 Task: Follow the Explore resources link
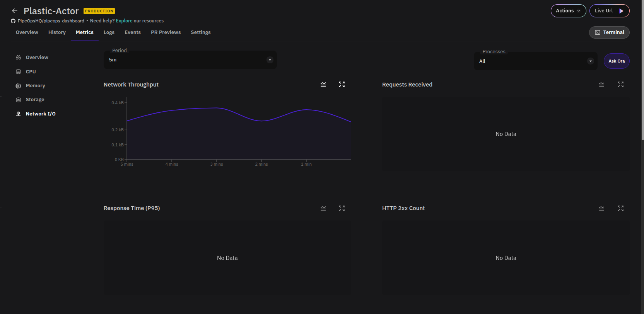(x=124, y=21)
